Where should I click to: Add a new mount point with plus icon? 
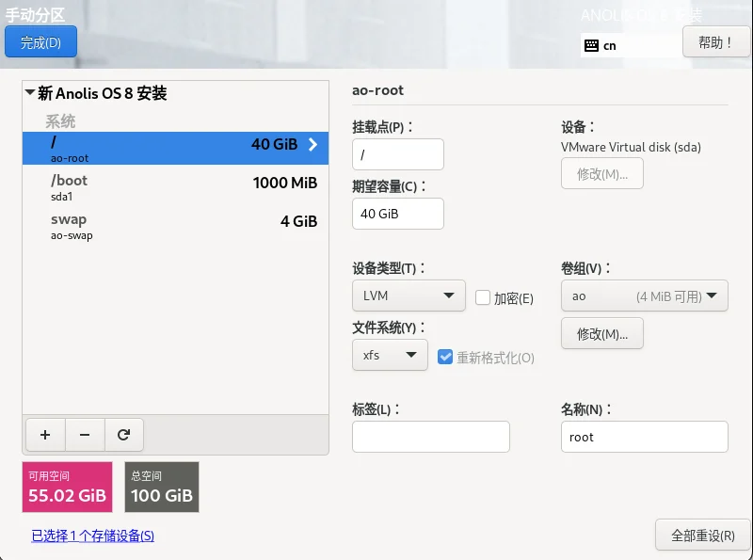coord(45,435)
